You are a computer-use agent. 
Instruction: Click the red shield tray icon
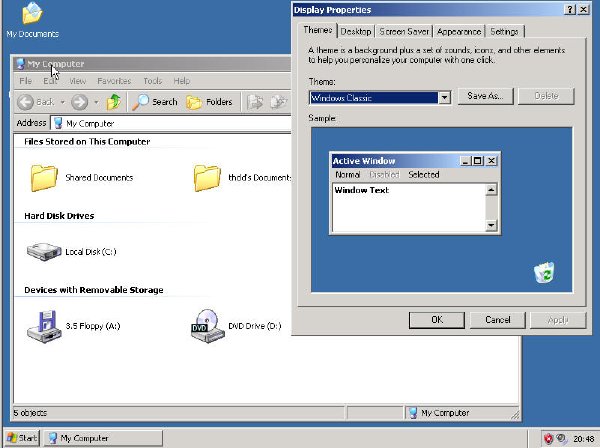tap(549, 438)
